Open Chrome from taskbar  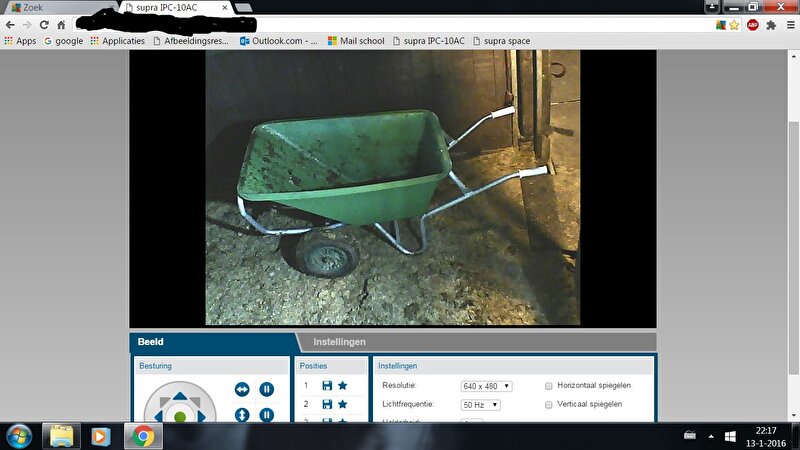pos(143,437)
